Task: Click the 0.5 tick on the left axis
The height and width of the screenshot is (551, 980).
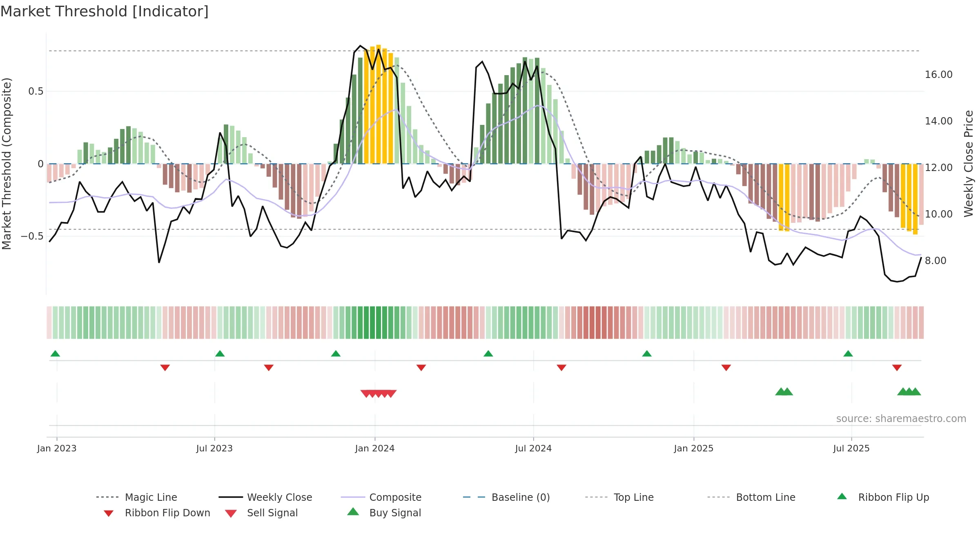Action: pyautogui.click(x=36, y=91)
